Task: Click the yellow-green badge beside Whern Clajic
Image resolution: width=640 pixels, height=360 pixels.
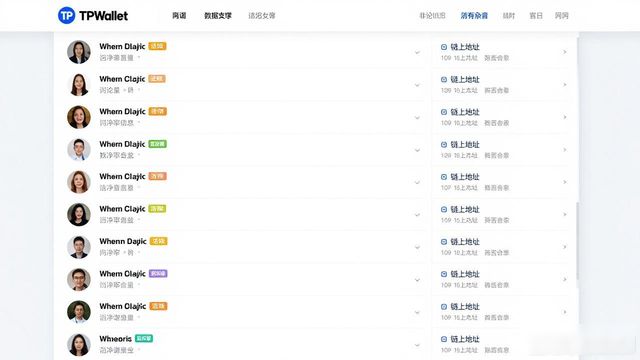Action: 157,209
